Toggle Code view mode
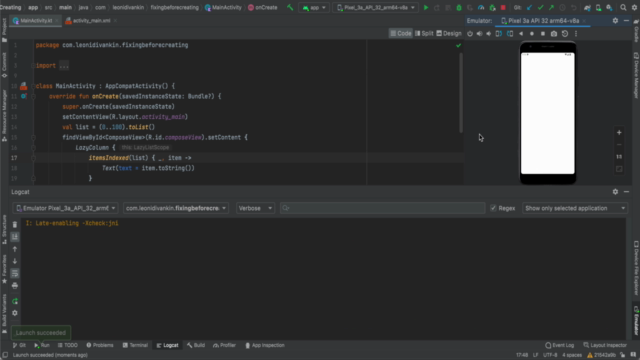640x360 pixels. pos(400,33)
